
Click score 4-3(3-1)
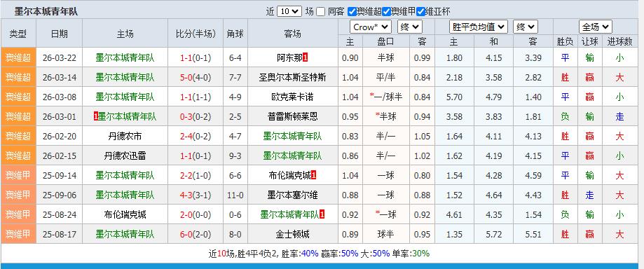(x=195, y=195)
